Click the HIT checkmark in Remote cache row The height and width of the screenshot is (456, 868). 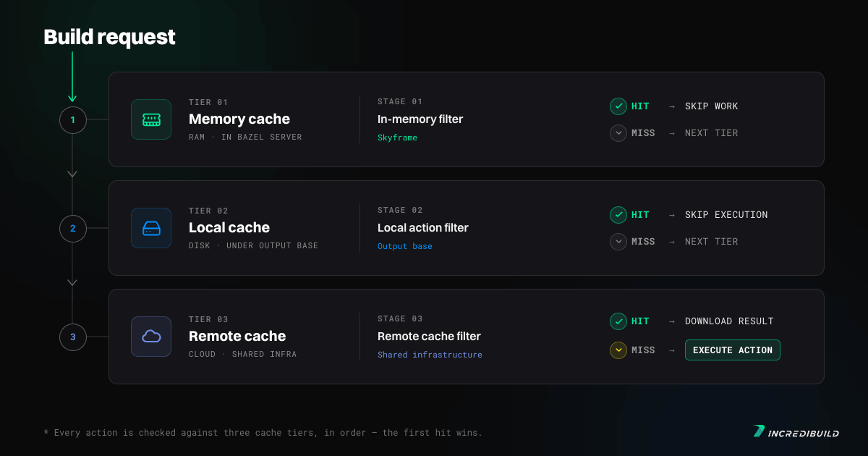618,321
